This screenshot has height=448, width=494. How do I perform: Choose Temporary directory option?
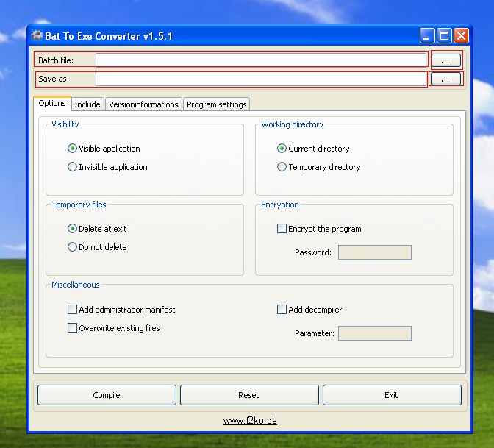point(318,167)
